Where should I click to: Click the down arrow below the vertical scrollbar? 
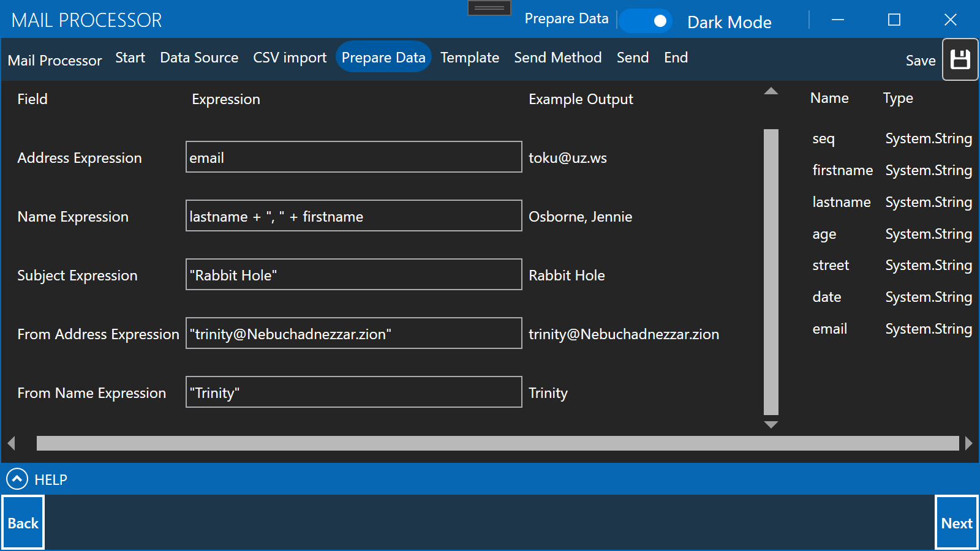771,425
